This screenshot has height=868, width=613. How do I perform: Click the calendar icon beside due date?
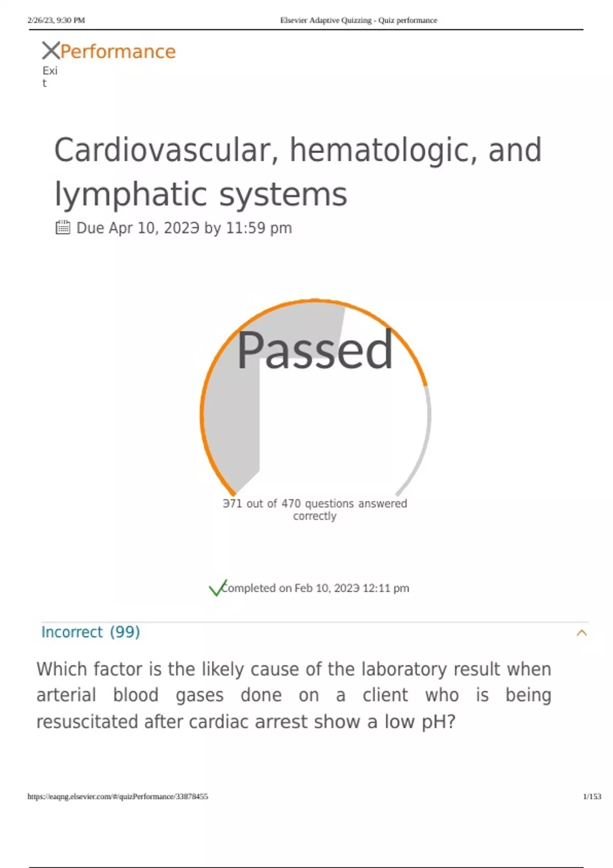click(62, 227)
